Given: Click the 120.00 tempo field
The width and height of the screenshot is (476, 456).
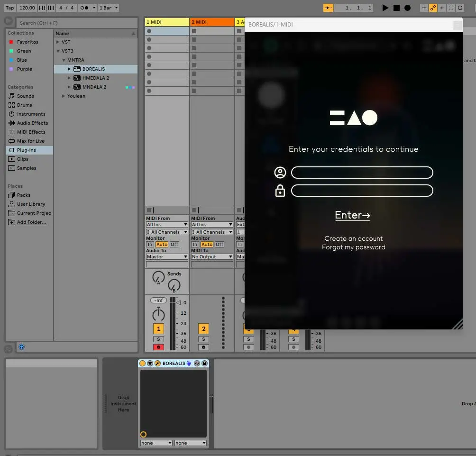Looking at the screenshot, I should point(27,8).
